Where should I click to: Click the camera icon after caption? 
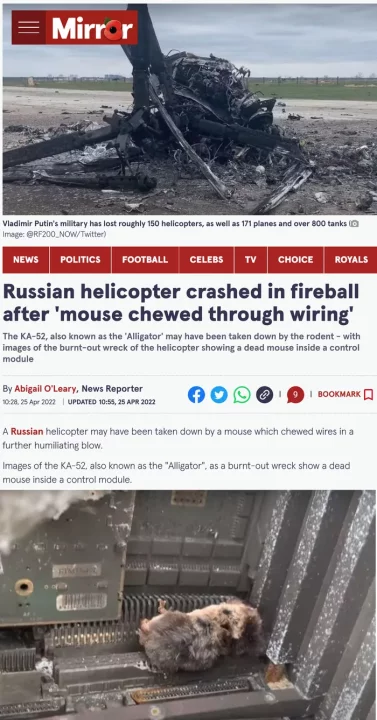354,224
